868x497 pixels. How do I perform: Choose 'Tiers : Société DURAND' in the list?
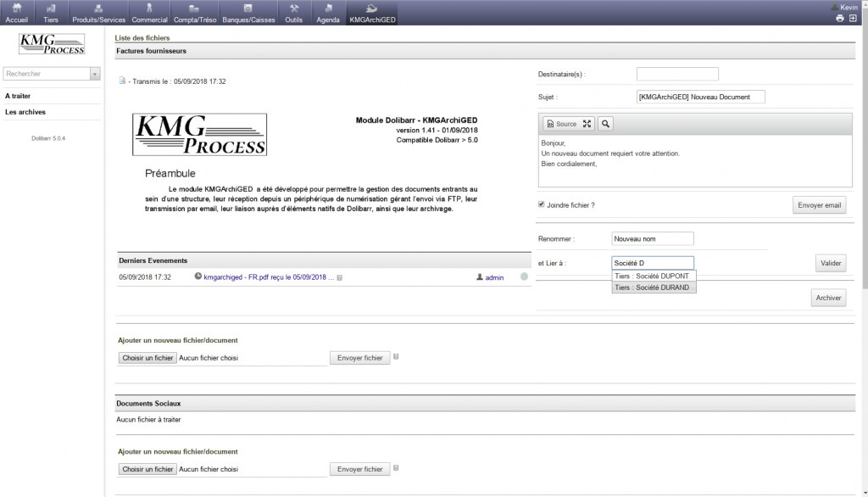click(x=653, y=288)
